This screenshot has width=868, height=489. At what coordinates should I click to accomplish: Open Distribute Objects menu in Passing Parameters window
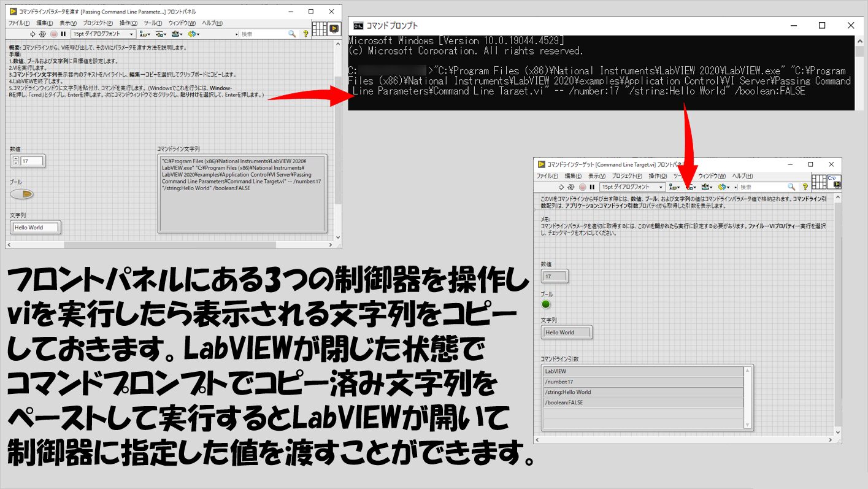tap(161, 34)
